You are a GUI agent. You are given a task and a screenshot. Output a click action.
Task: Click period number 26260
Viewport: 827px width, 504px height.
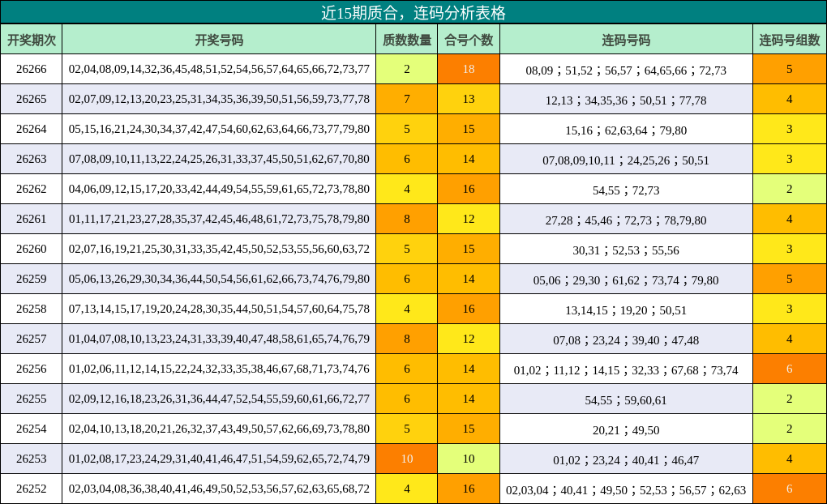[31, 249]
